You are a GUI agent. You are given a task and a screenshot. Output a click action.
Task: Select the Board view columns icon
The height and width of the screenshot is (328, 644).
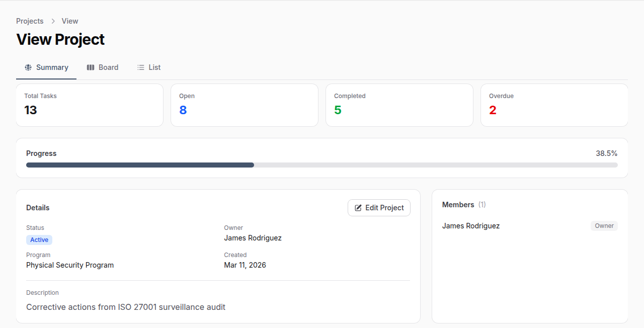point(91,67)
